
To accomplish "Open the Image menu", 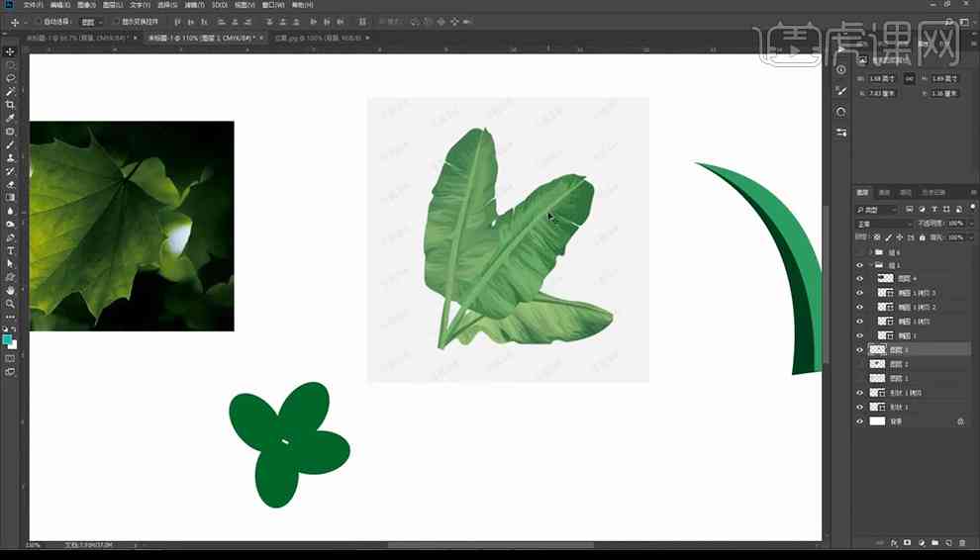I will [86, 5].
